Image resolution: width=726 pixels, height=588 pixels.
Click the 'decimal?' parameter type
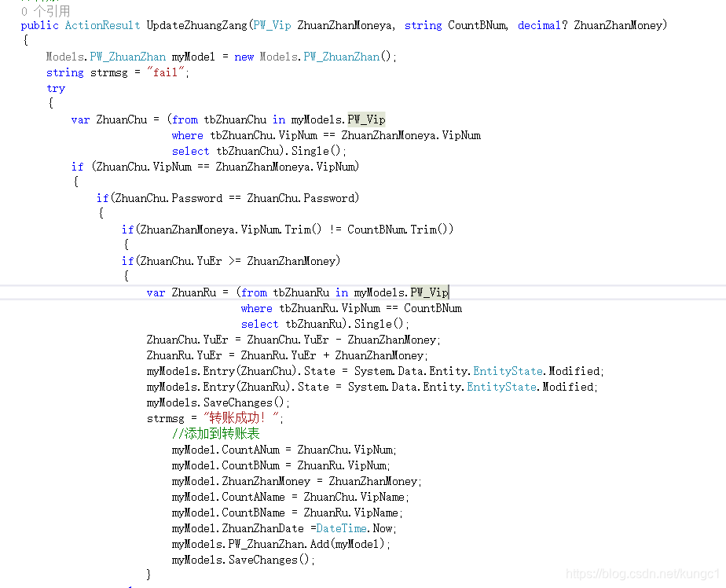[x=542, y=25]
